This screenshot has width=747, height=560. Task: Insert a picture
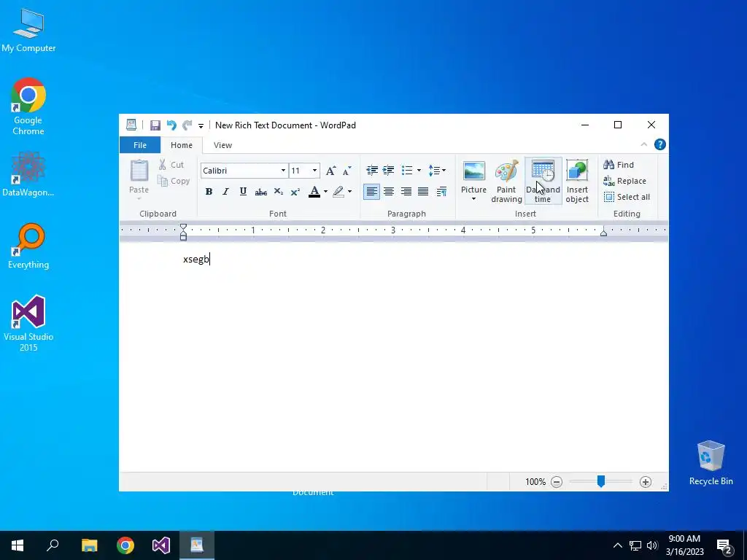coord(473,175)
